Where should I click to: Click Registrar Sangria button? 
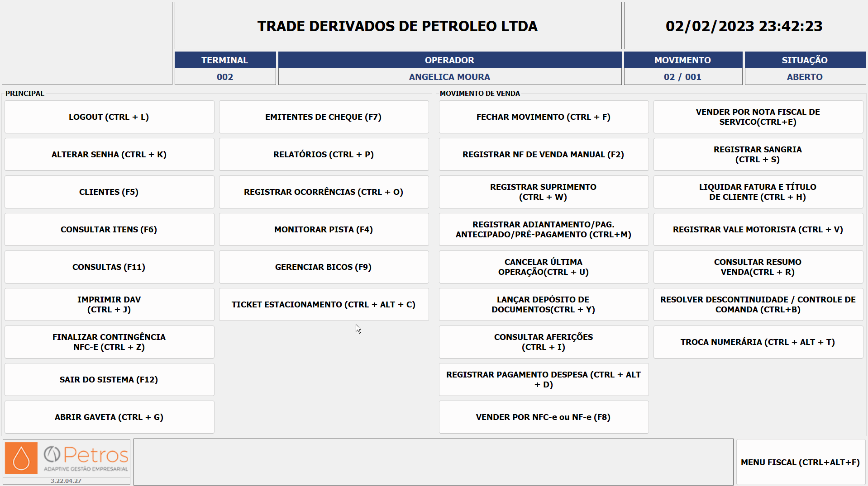point(758,155)
